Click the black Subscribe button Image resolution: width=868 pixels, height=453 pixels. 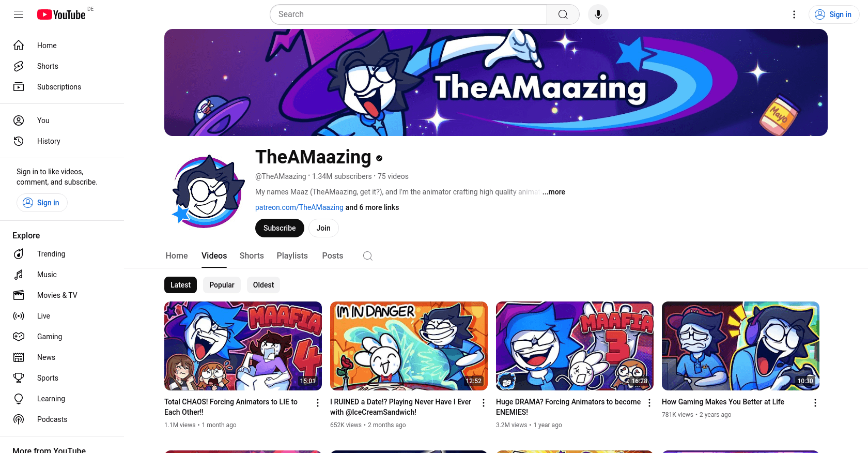(280, 228)
